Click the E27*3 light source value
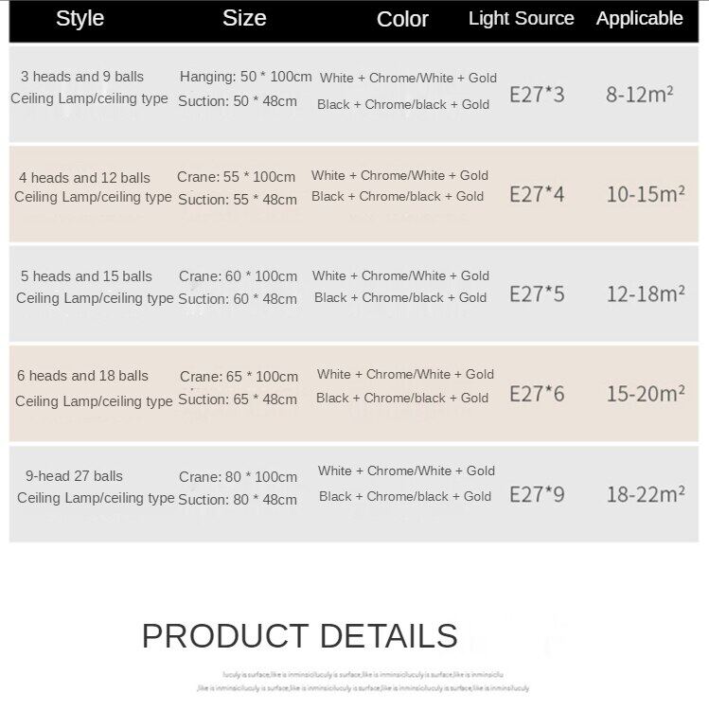Viewport: 709px width, 728px height. coord(537,95)
